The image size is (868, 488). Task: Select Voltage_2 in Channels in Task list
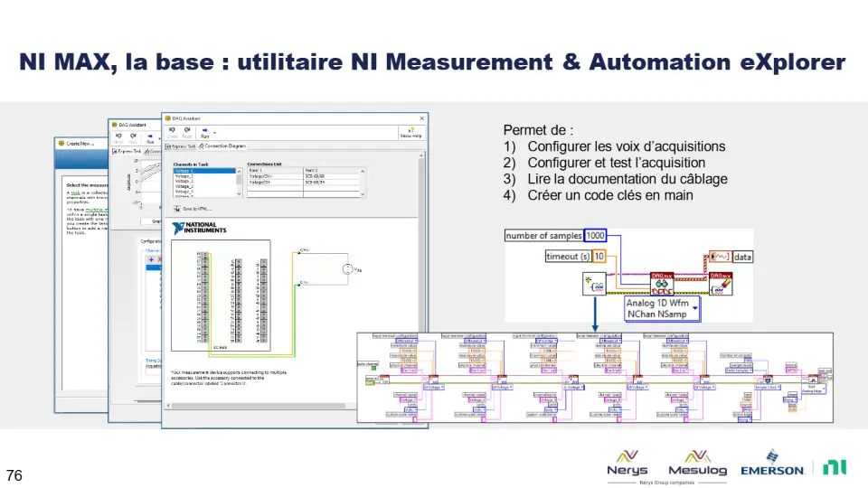204,181
